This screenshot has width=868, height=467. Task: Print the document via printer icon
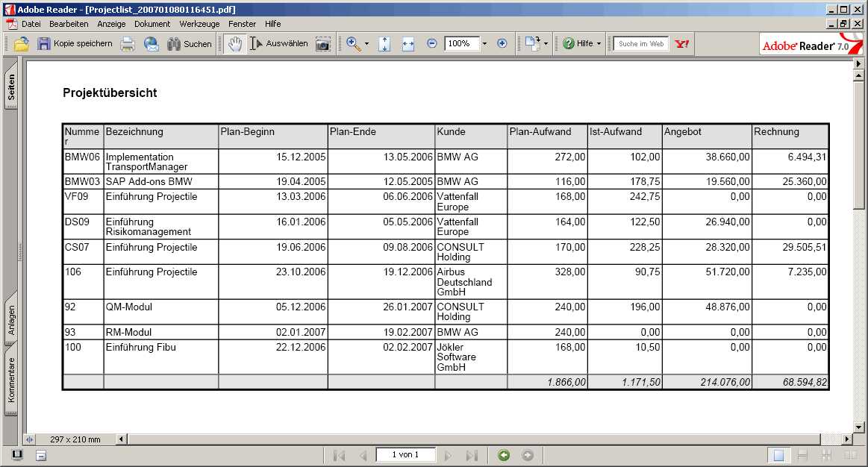(x=128, y=44)
